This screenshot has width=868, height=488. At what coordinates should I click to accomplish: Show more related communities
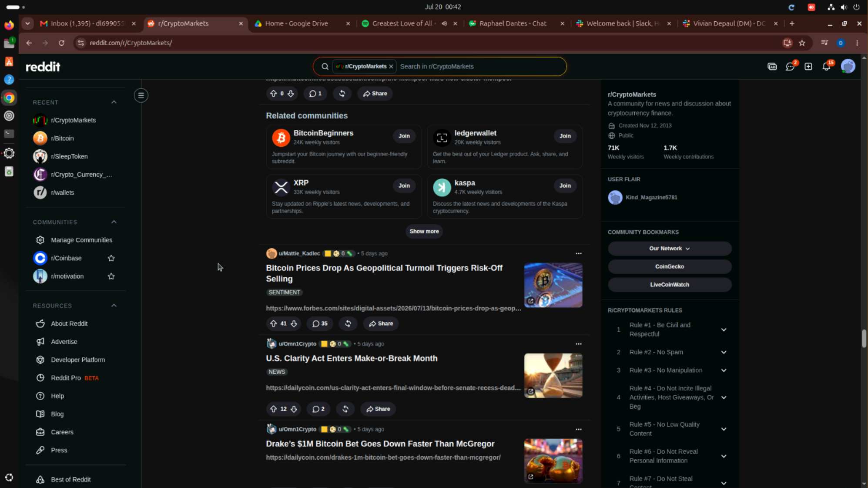[424, 232]
